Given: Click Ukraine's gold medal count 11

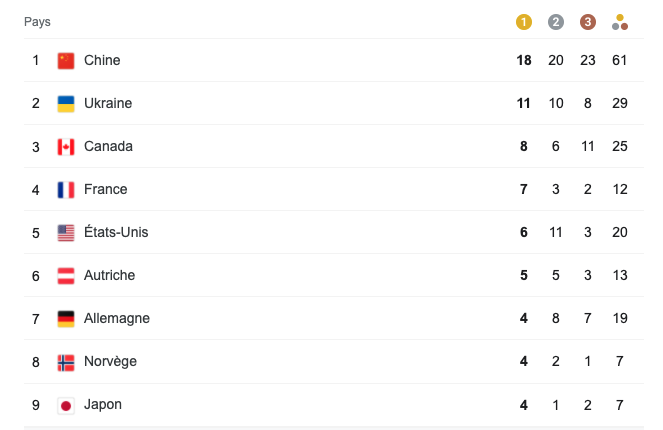Looking at the screenshot, I should tap(524, 104).
